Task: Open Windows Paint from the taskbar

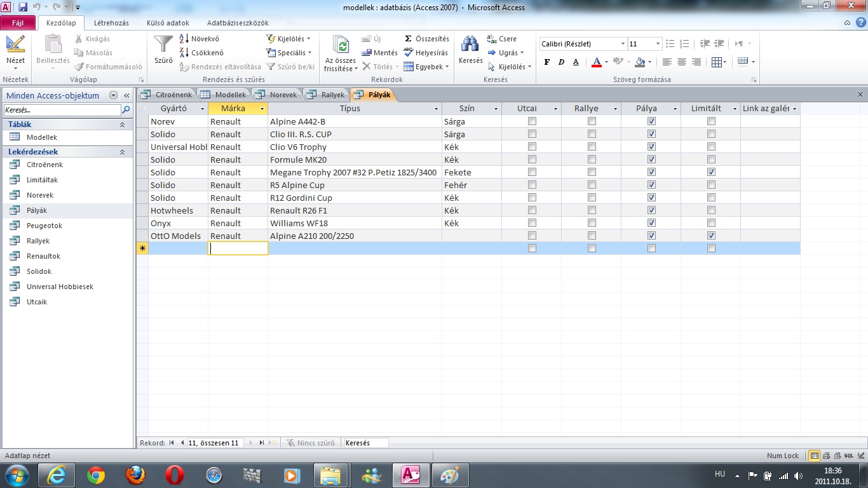Action: (x=450, y=475)
